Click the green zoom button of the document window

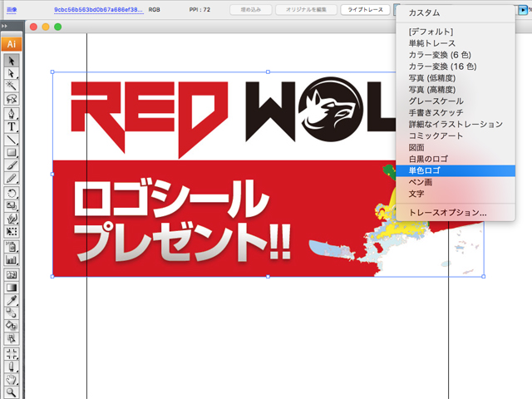[x=57, y=27]
